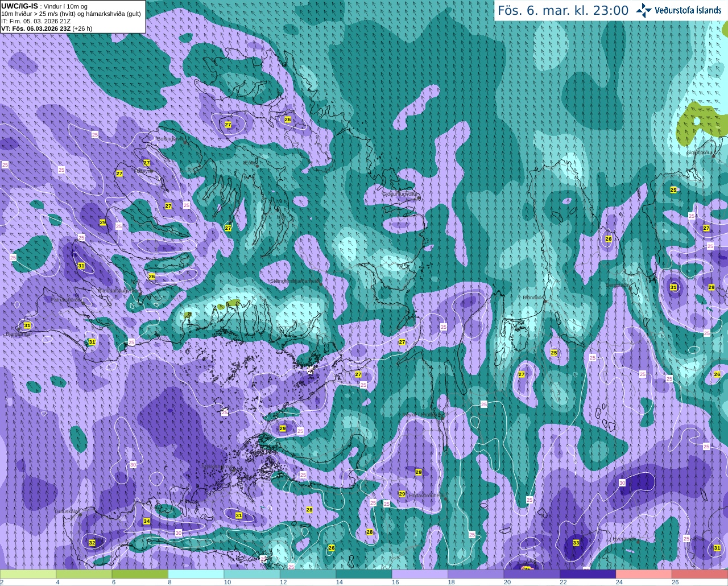Viewport: 728px width, 586px height.
Task: Pick the 20–22 dark indigo legend swatch
Action: coord(532,574)
